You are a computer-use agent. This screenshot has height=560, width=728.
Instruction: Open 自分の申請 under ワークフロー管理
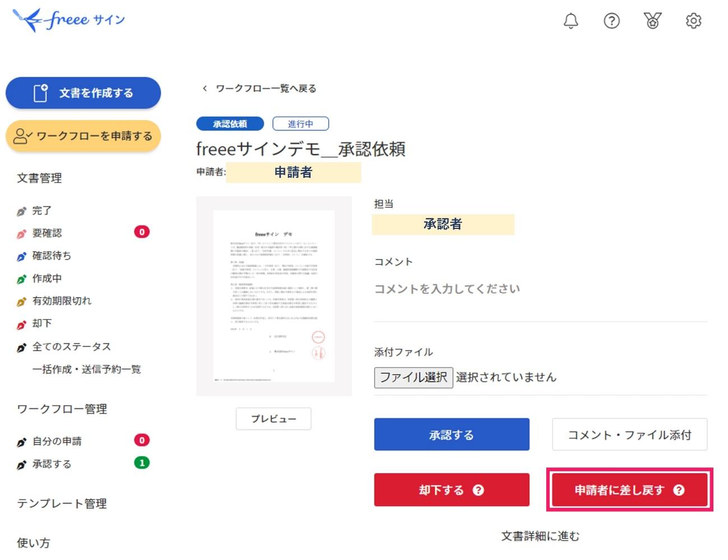click(57, 441)
